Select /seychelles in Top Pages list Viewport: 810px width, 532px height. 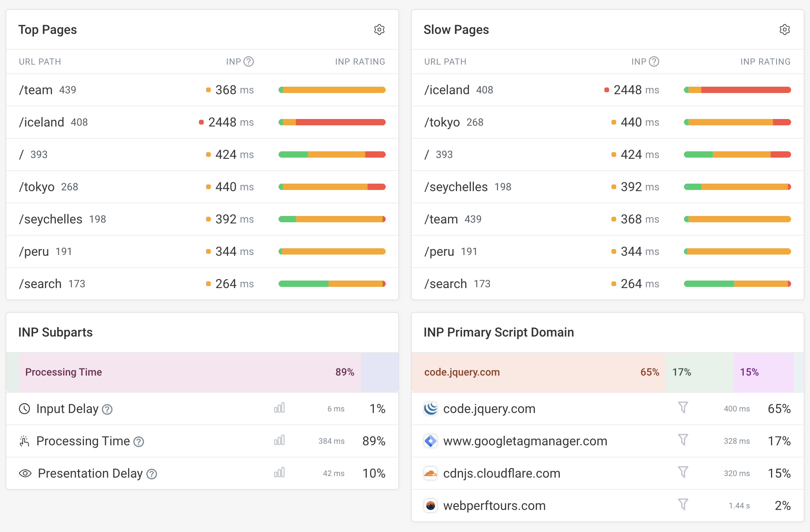coord(51,219)
